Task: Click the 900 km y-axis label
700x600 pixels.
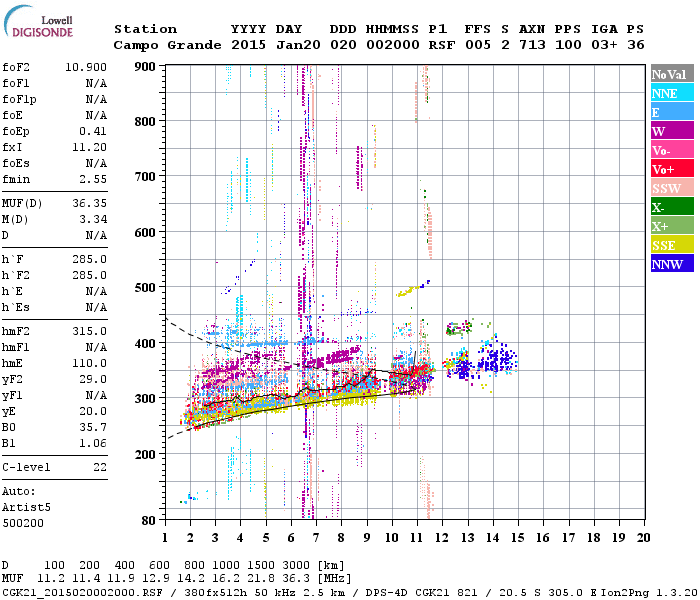Action: pos(145,67)
